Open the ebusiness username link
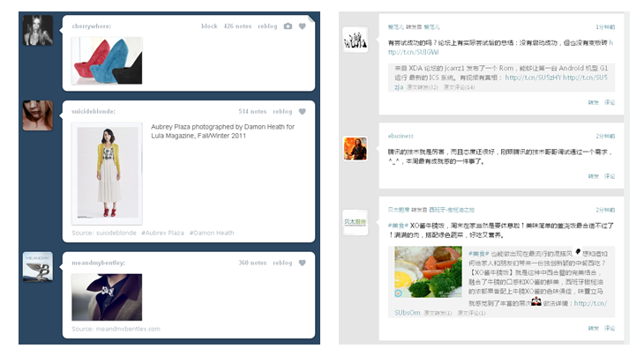Image resolution: width=644 pixels, height=356 pixels. [x=401, y=137]
